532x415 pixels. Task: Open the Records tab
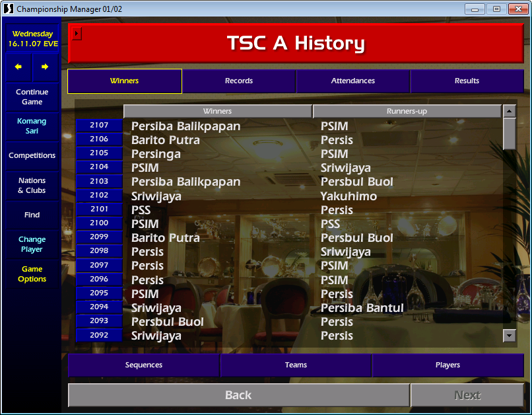pyautogui.click(x=239, y=81)
